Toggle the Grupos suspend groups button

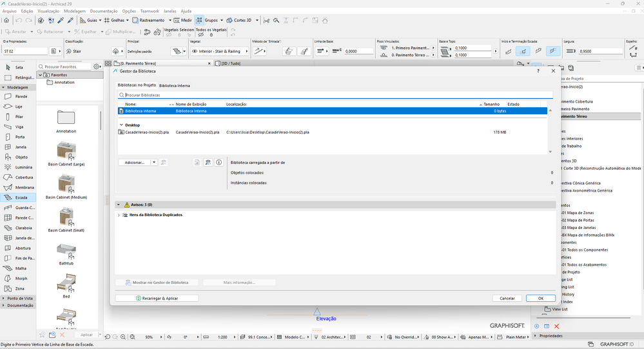[x=199, y=20]
